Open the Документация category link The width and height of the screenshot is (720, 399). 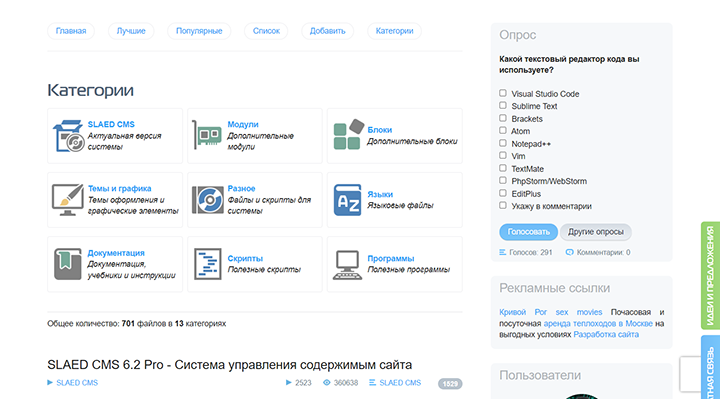(x=116, y=253)
